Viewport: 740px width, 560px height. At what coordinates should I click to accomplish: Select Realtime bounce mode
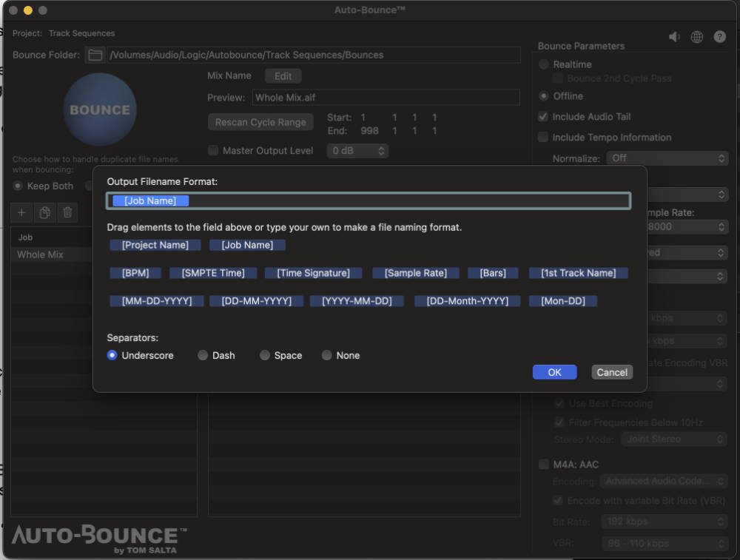tap(544, 64)
